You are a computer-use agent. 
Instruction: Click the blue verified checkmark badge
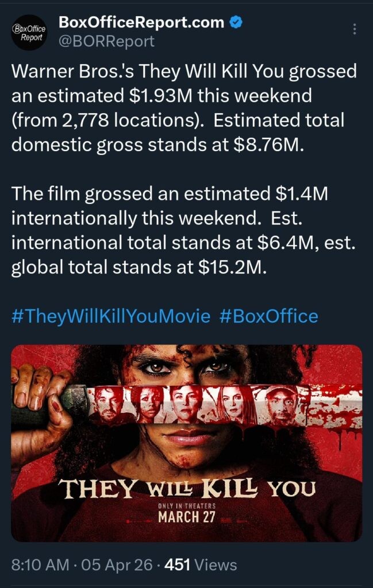pos(236,22)
